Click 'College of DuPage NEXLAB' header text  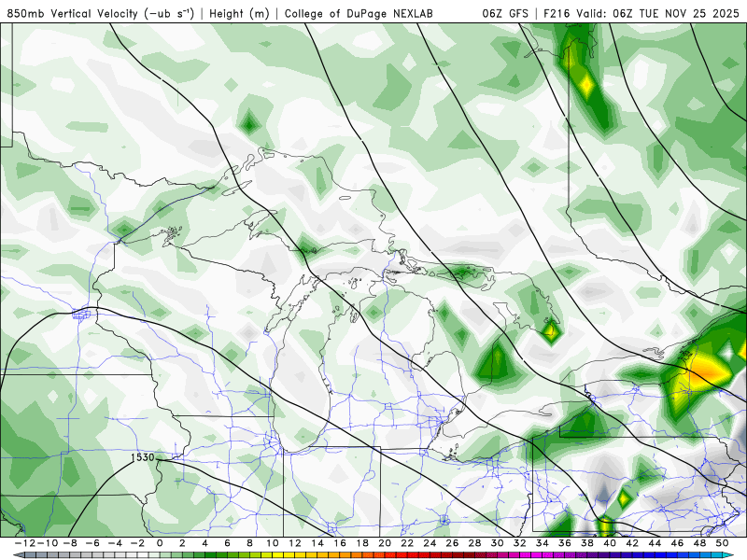(359, 13)
